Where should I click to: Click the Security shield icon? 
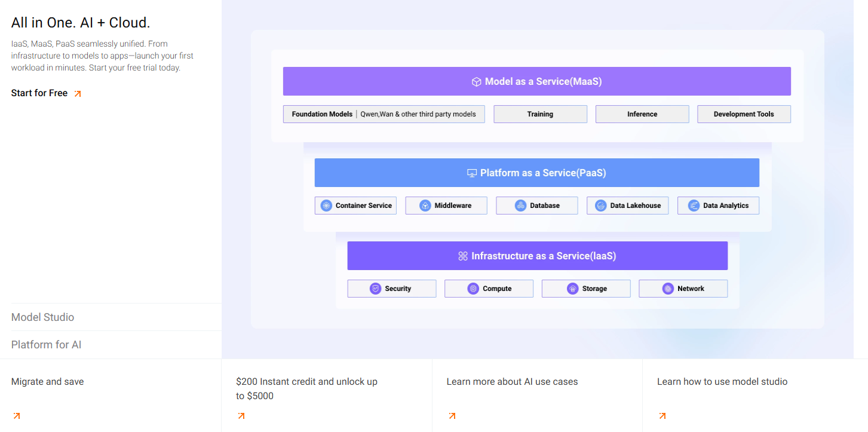click(375, 289)
